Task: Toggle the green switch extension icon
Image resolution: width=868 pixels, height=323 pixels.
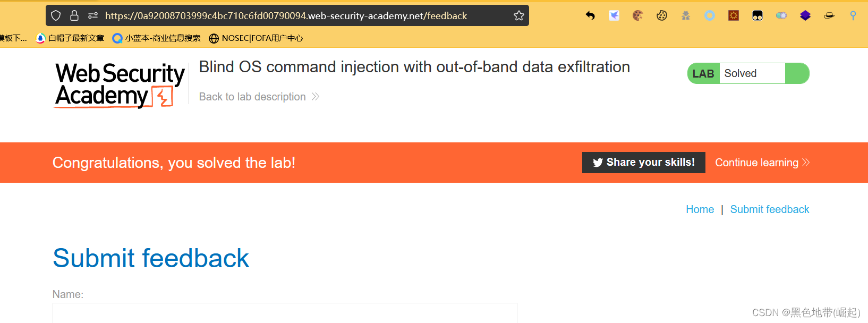Action: (781, 16)
